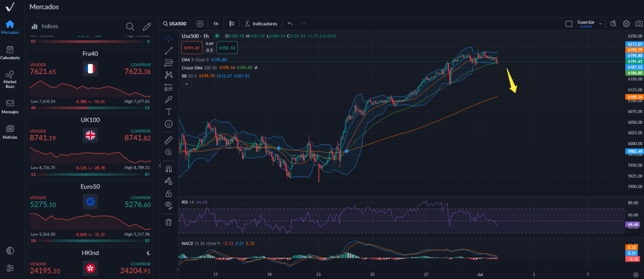Search markets with the magnifier icon
644x279 pixels.
pyautogui.click(x=130, y=26)
